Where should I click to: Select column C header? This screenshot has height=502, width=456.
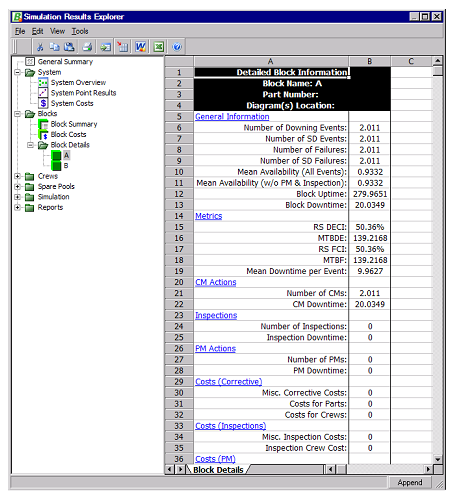click(x=411, y=62)
